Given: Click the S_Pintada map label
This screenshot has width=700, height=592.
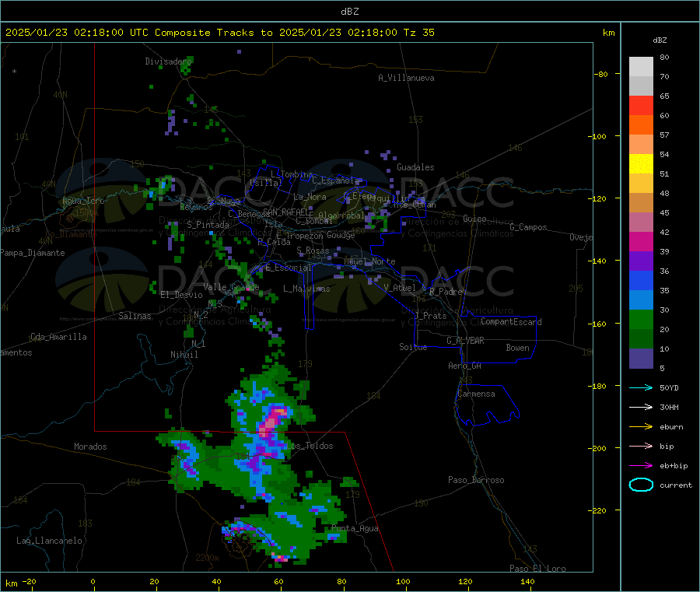Looking at the screenshot, I should [208, 225].
